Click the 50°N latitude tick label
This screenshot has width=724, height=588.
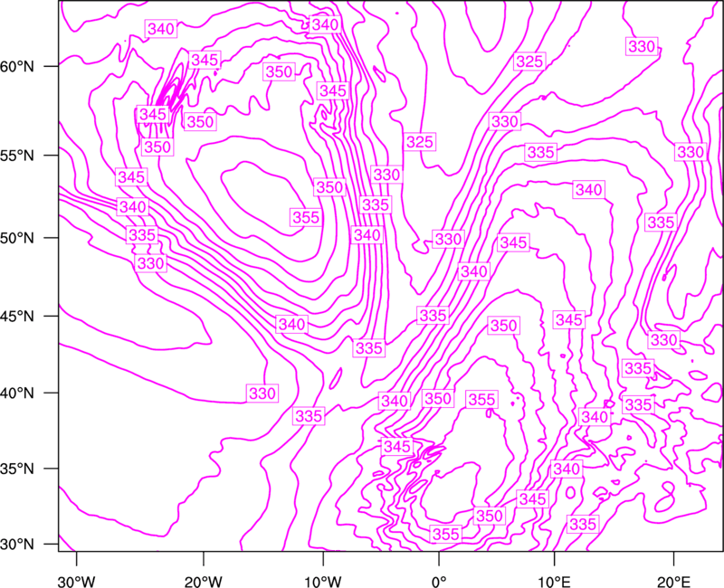[x=17, y=238]
